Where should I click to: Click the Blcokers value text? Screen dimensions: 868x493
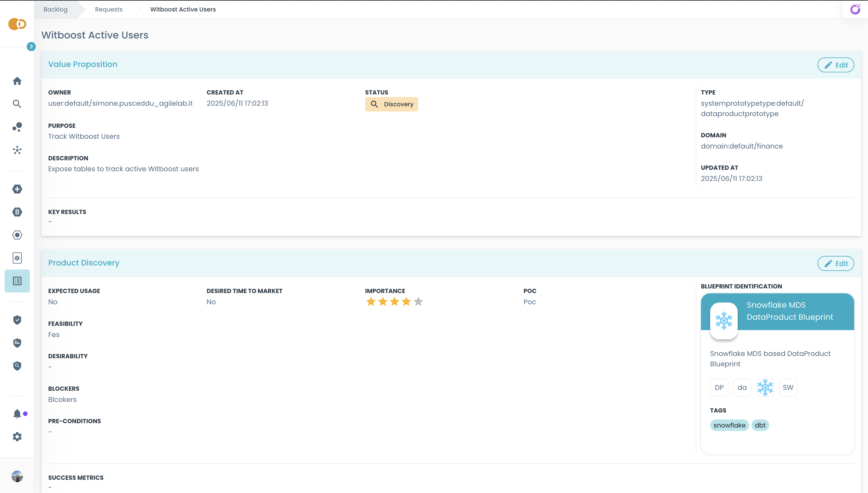click(62, 400)
